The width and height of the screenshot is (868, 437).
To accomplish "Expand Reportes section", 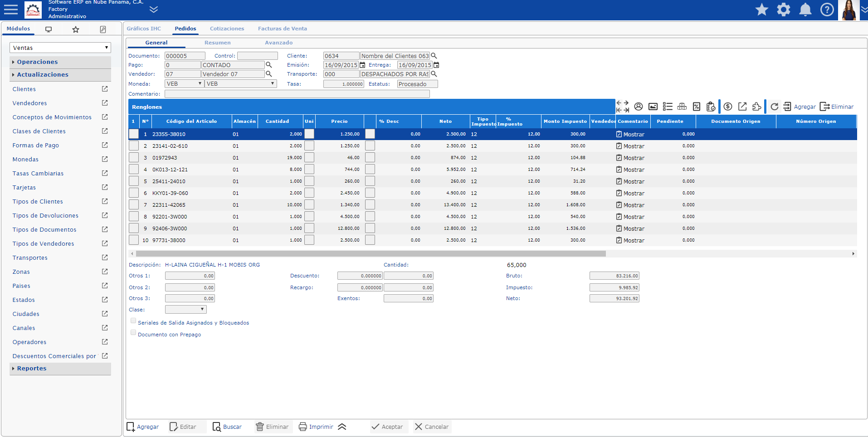I will (x=60, y=368).
